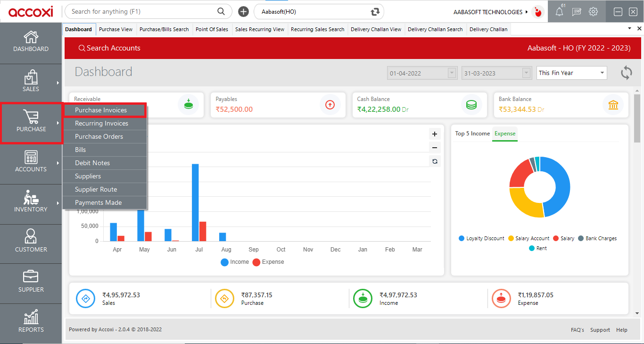Click the blue Sales summary icon
This screenshot has height=344, width=644.
click(86, 298)
